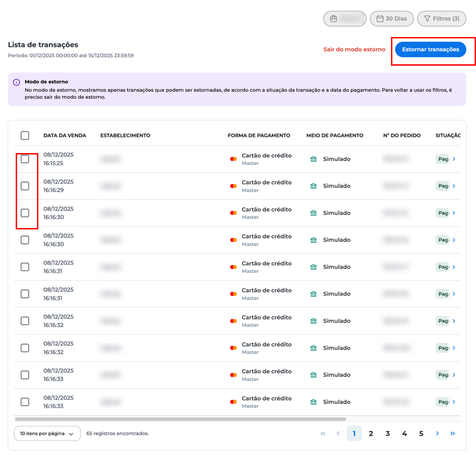Click the 65 registros encontrados text
The image size is (476, 457).
pos(117,433)
